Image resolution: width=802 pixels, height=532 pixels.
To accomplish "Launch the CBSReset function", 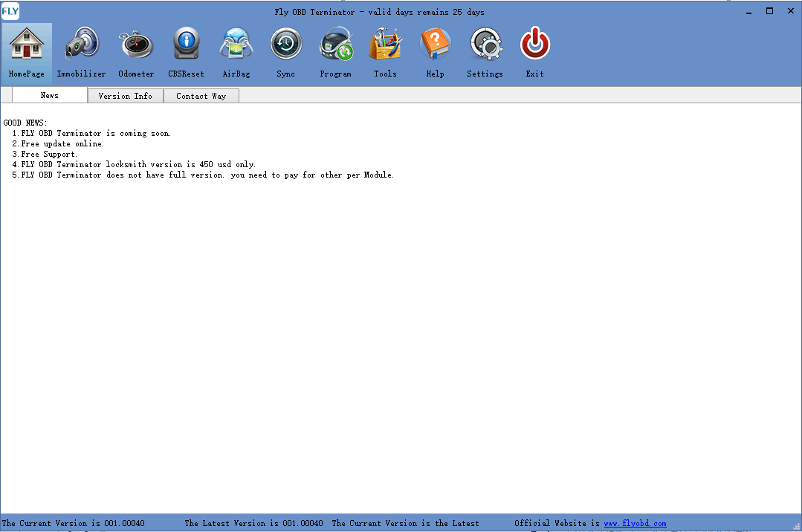I will pos(186,52).
